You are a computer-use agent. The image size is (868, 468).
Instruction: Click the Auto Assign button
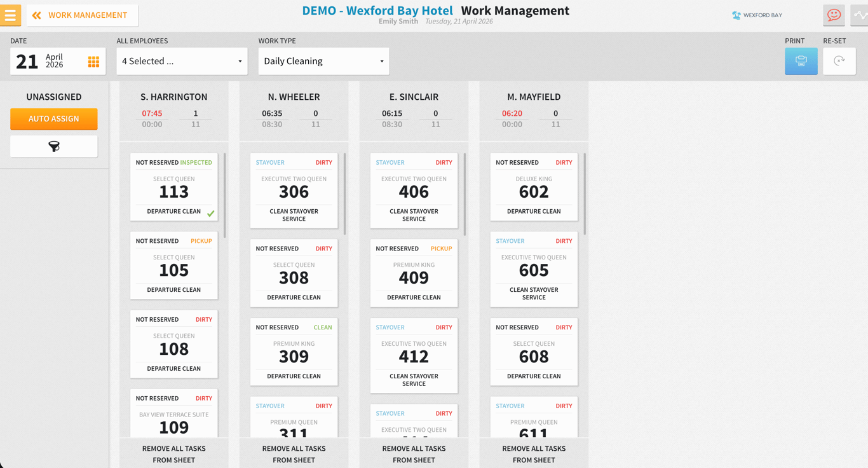[x=54, y=119]
